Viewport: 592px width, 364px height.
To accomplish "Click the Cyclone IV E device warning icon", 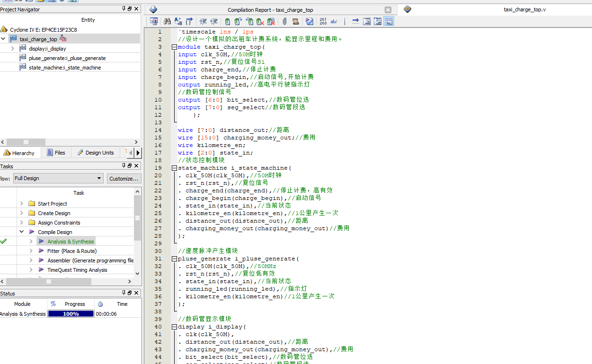I will [4, 29].
